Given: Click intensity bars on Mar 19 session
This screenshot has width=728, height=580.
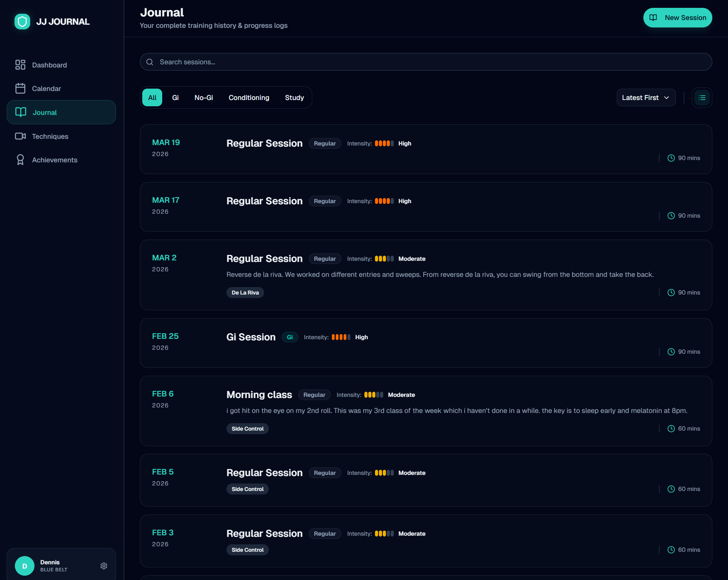Looking at the screenshot, I should [x=384, y=144].
